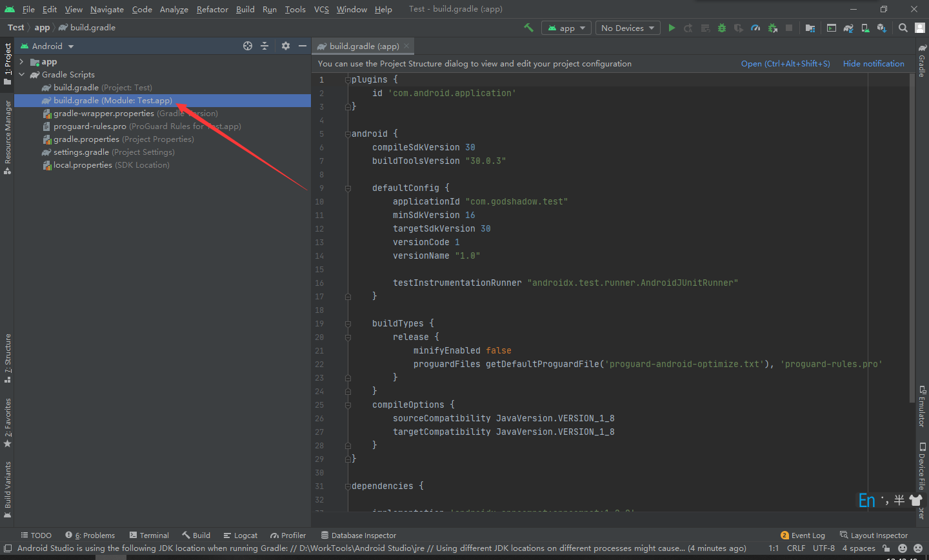The width and height of the screenshot is (929, 560).
Task: Click the CRLF line separator status widget
Action: 796,548
